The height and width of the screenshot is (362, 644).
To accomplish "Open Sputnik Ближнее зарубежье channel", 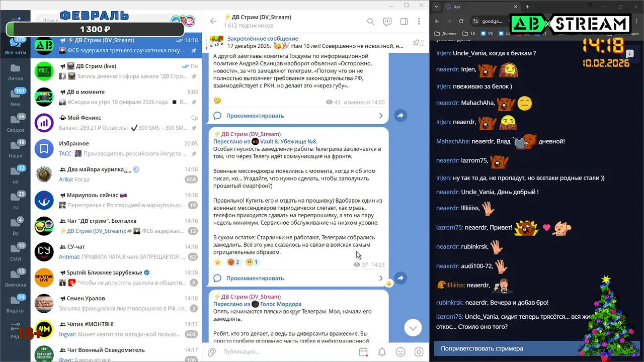I will [x=116, y=278].
